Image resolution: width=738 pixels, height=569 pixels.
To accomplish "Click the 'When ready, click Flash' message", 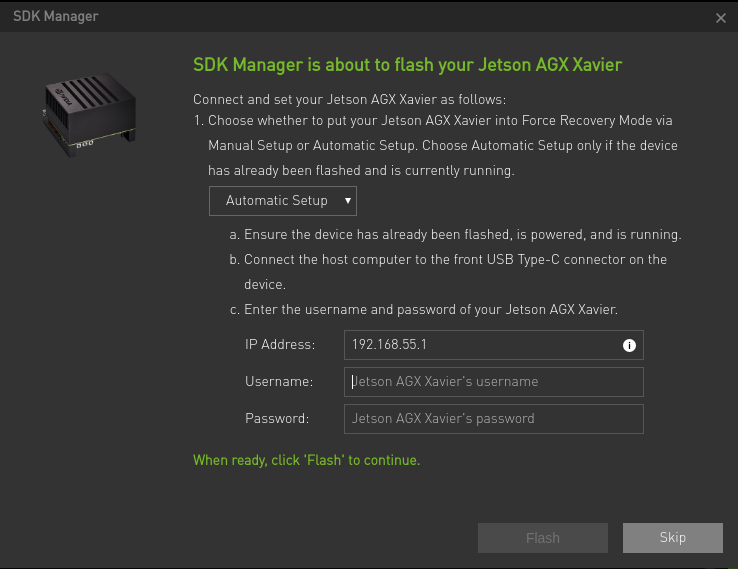I will tap(306, 461).
